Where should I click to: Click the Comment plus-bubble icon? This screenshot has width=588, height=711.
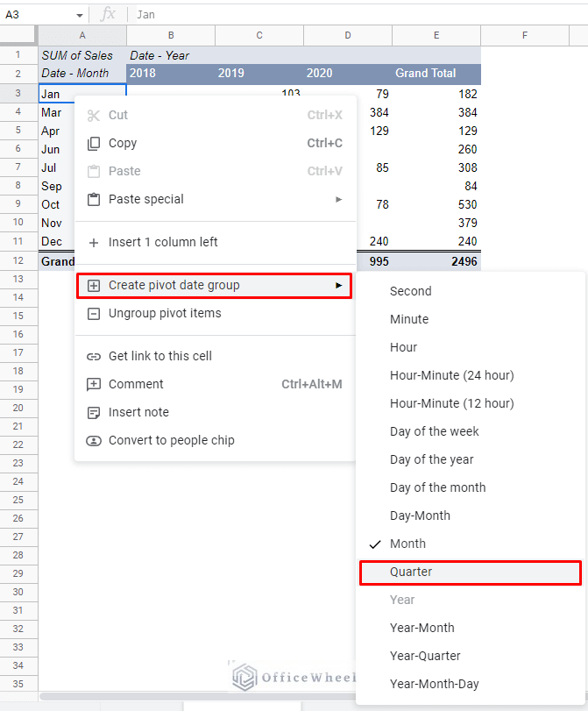[x=94, y=384]
